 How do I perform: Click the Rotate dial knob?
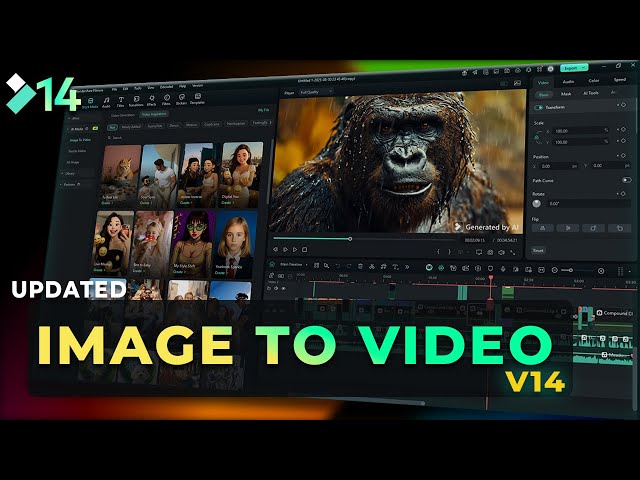click(537, 203)
